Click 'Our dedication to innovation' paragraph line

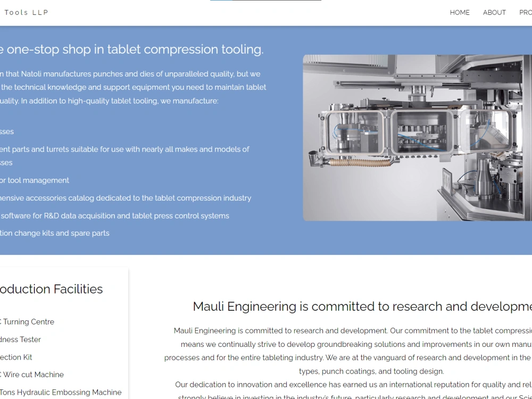(353, 385)
